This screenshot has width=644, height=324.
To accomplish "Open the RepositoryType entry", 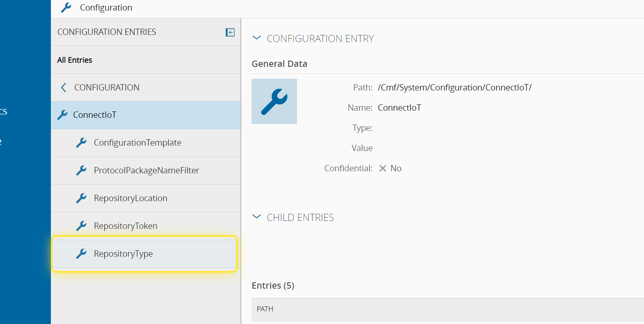I will point(123,254).
